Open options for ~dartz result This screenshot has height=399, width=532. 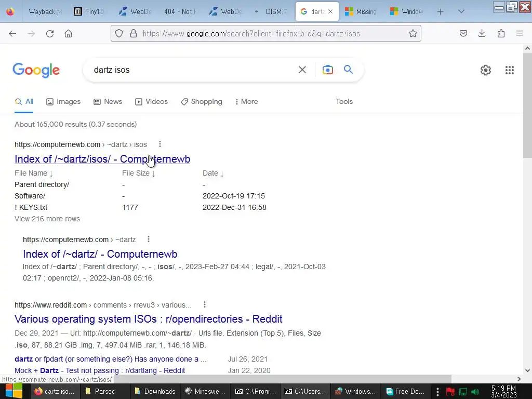click(x=148, y=239)
